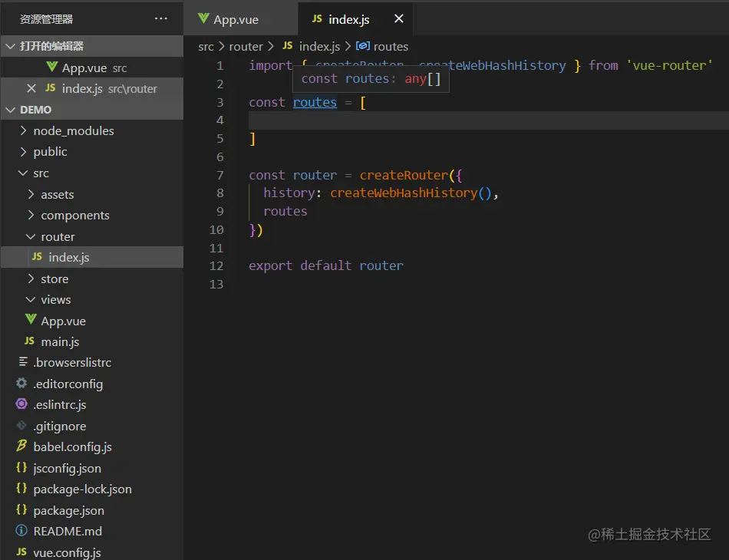Image resolution: width=729 pixels, height=560 pixels.
Task: Click the 资源管理器 explorer panel title
Action: point(46,19)
